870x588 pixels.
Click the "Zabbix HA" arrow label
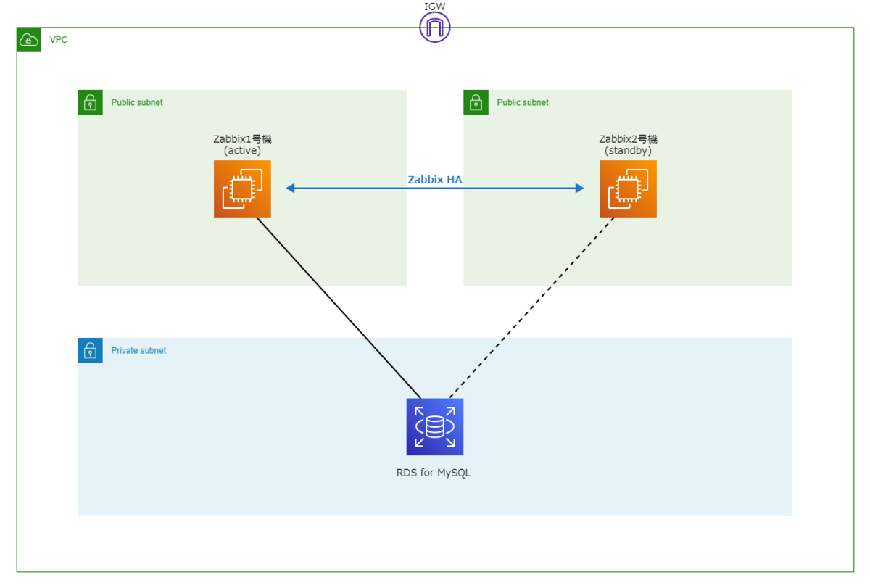tap(435, 180)
